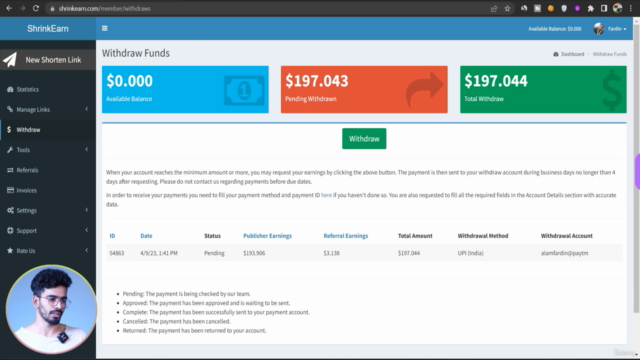
Task: Sort by ID column header
Action: click(x=112, y=236)
